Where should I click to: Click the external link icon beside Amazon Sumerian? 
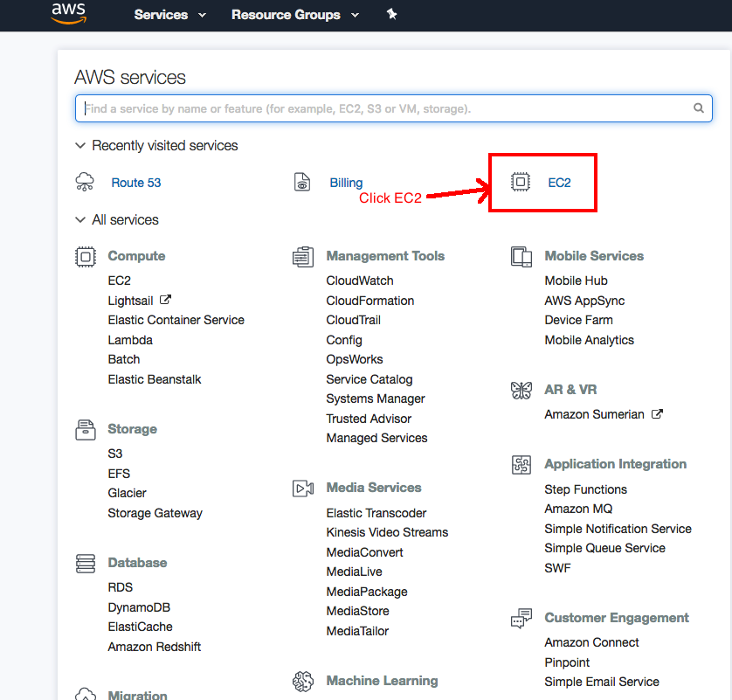pos(657,413)
